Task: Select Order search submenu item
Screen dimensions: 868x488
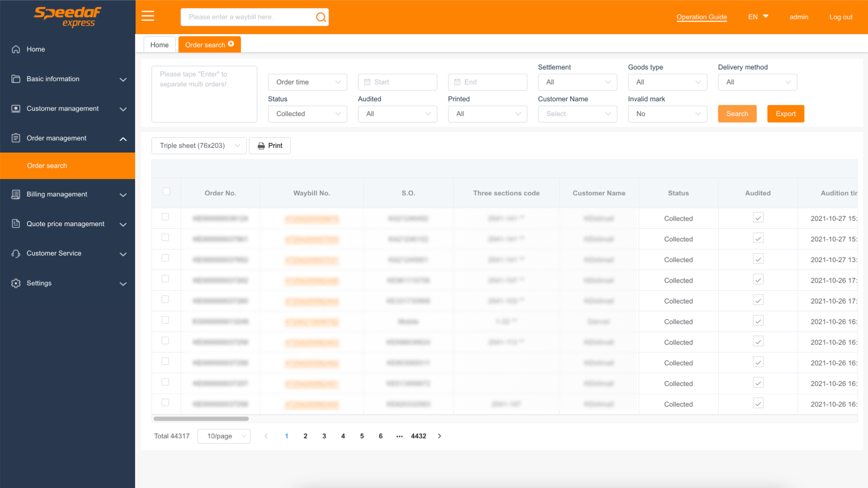Action: click(67, 166)
